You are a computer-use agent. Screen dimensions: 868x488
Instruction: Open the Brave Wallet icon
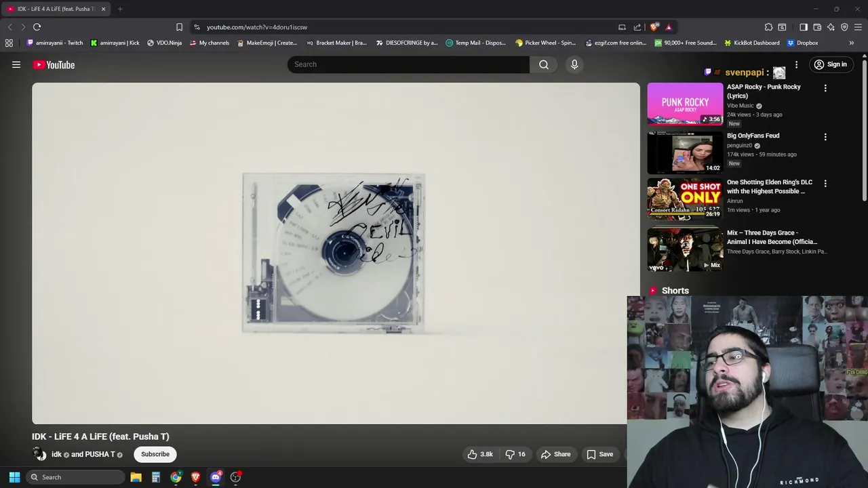(817, 27)
